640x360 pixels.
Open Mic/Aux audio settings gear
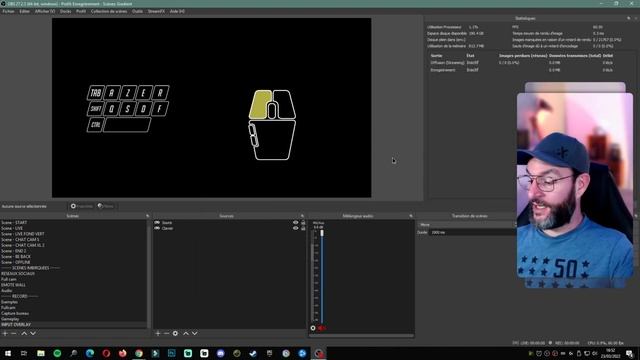coord(313,328)
